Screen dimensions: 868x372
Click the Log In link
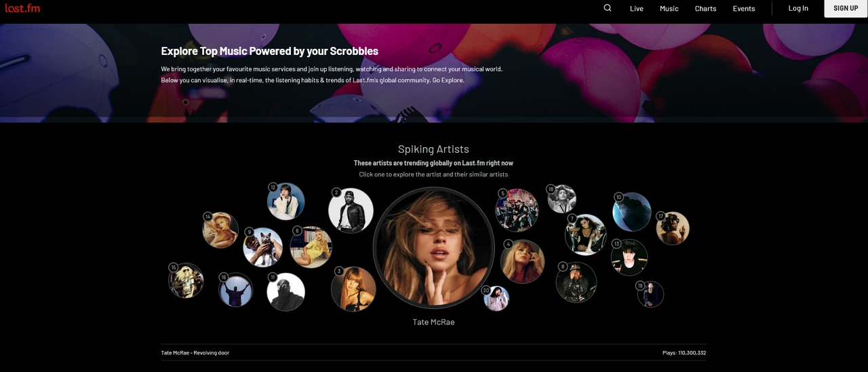coord(798,8)
